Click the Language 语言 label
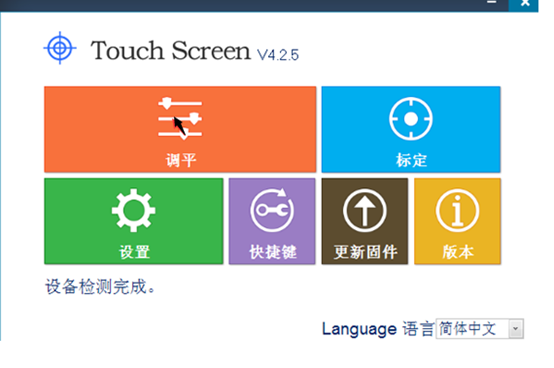554x368 pixels. point(378,329)
